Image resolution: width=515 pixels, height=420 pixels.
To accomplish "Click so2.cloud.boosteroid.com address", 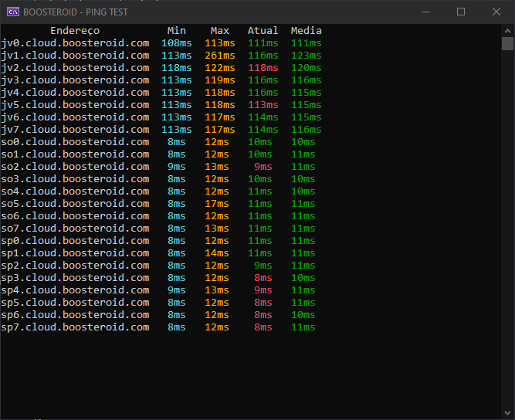I will (x=75, y=167).
